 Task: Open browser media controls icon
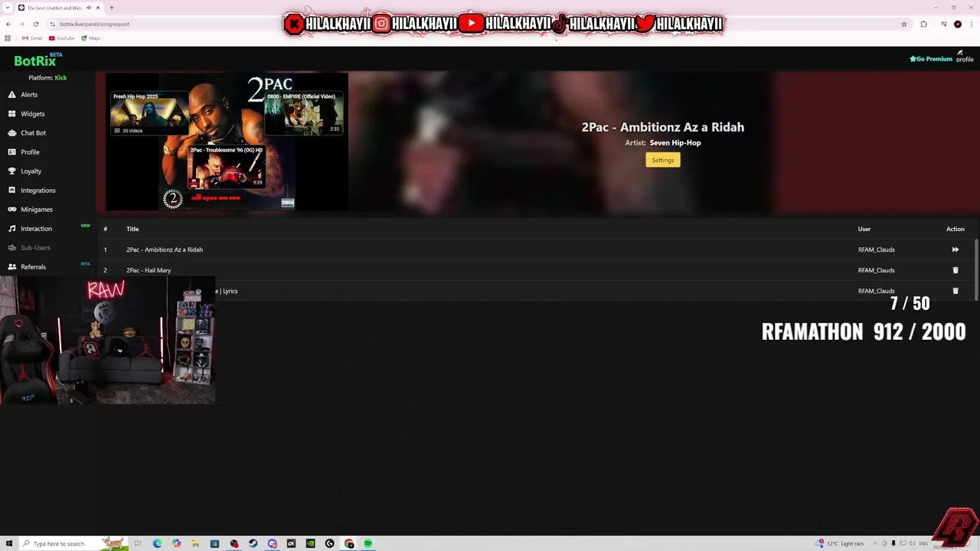(x=944, y=24)
